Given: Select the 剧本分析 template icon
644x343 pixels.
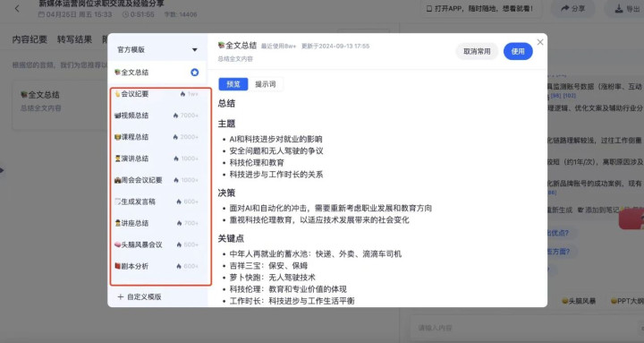Looking at the screenshot, I should (117, 266).
